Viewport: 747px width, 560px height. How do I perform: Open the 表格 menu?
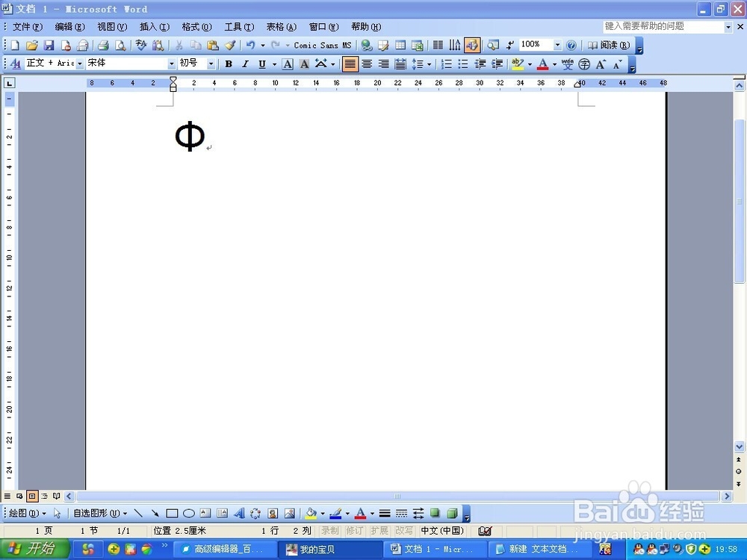[x=281, y=27]
